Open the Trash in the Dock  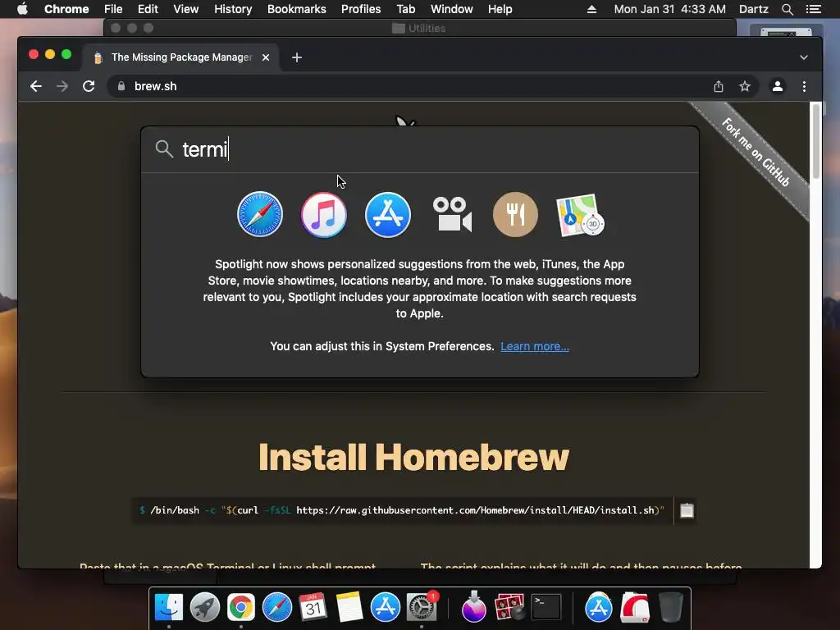point(670,607)
